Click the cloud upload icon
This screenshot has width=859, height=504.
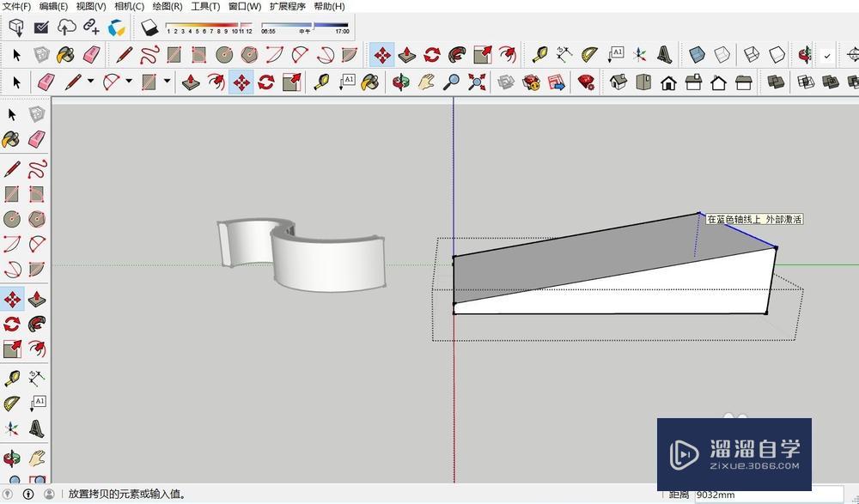click(x=66, y=27)
